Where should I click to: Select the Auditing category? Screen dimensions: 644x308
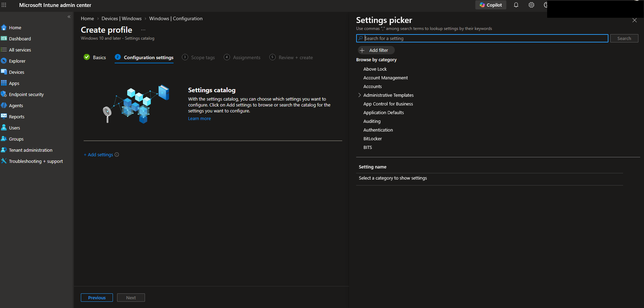[x=372, y=121]
